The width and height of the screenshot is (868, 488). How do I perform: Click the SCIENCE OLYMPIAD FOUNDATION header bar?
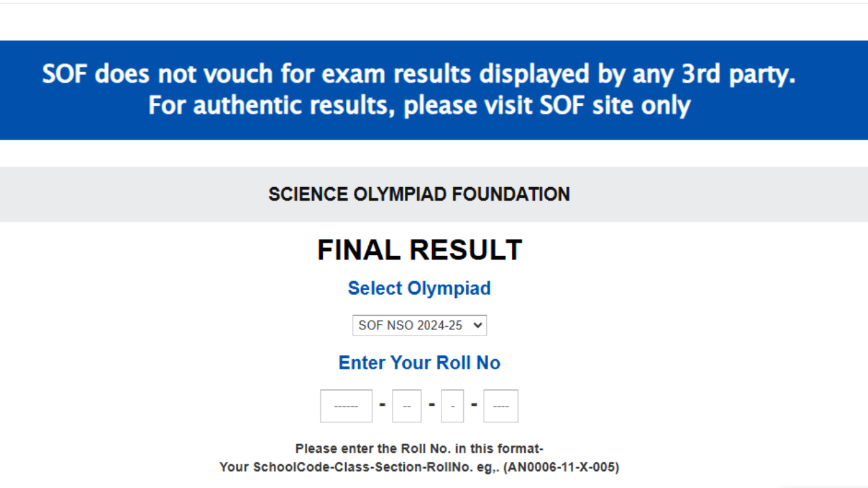[419, 194]
